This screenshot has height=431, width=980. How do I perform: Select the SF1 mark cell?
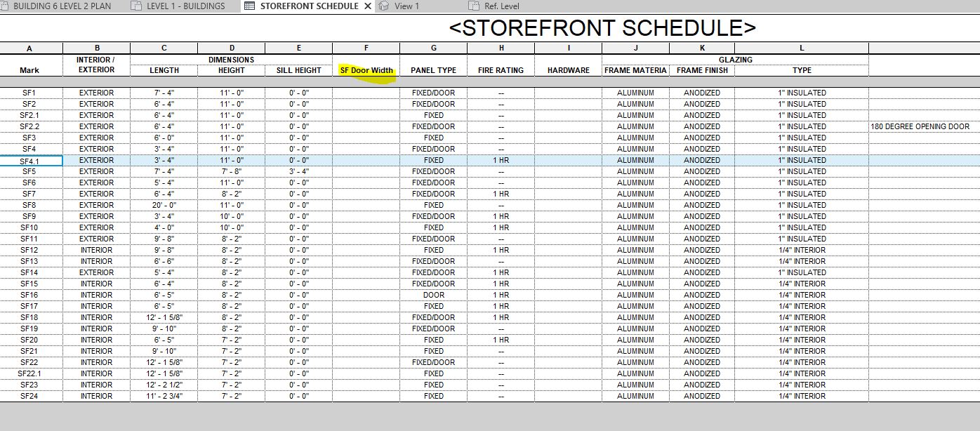click(x=29, y=93)
